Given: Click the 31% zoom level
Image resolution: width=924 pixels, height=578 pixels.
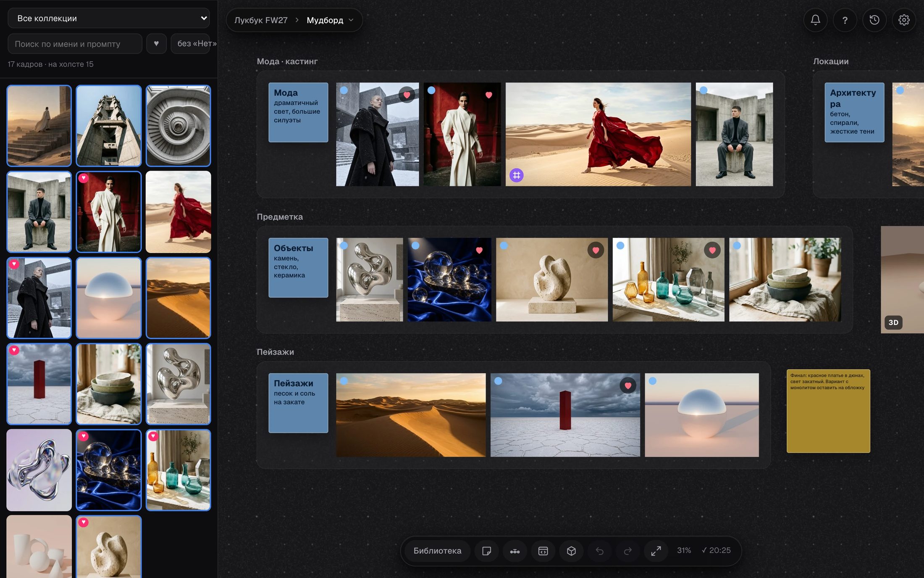Looking at the screenshot, I should tap(684, 550).
